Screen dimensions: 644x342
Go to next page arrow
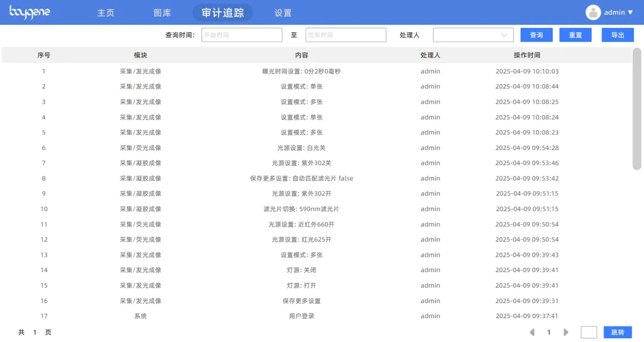(x=566, y=332)
